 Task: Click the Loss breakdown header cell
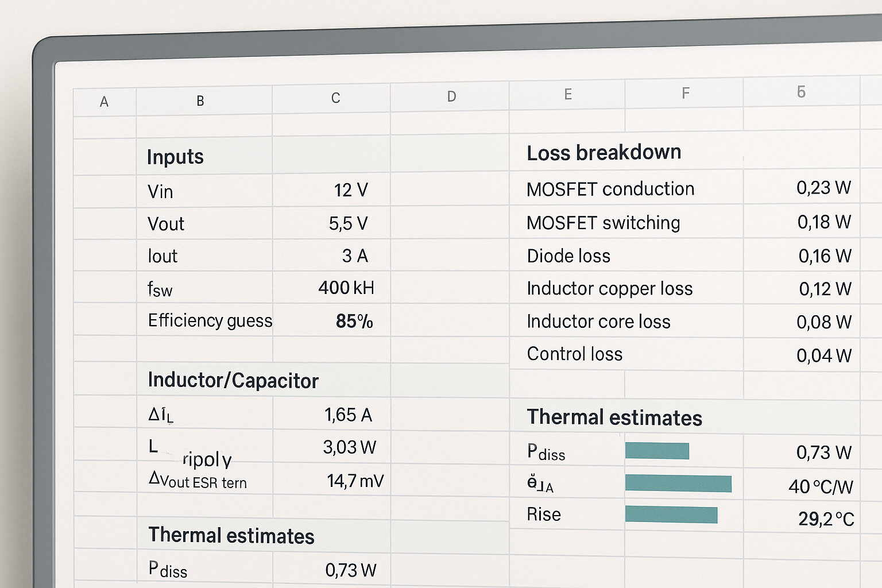[x=604, y=152]
